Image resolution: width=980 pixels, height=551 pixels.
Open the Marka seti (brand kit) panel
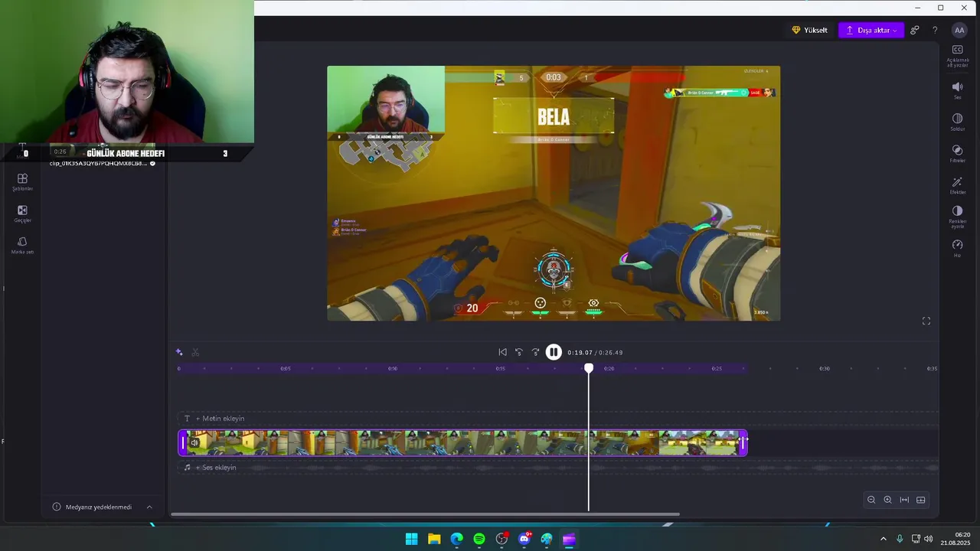point(22,245)
